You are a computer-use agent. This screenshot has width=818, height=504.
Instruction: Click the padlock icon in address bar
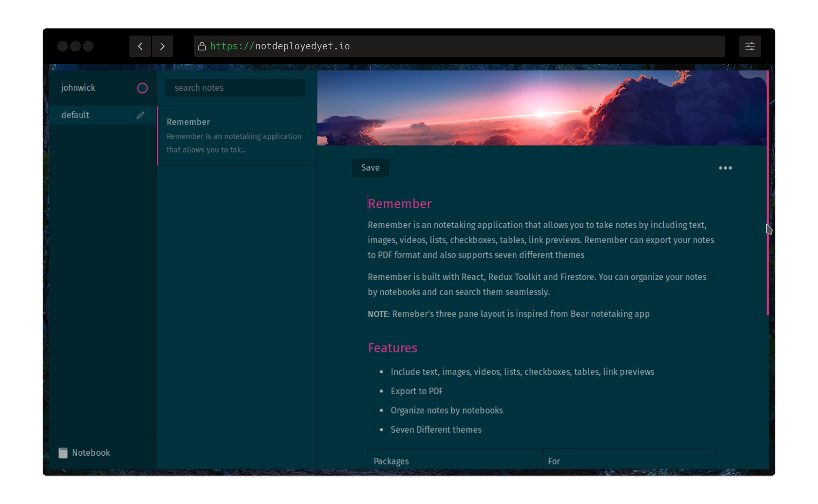click(x=202, y=46)
